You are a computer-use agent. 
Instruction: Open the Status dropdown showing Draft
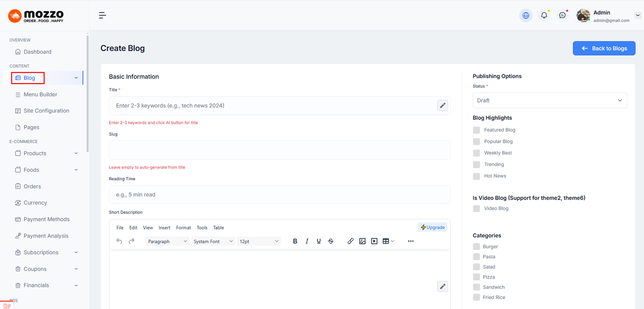tap(549, 101)
